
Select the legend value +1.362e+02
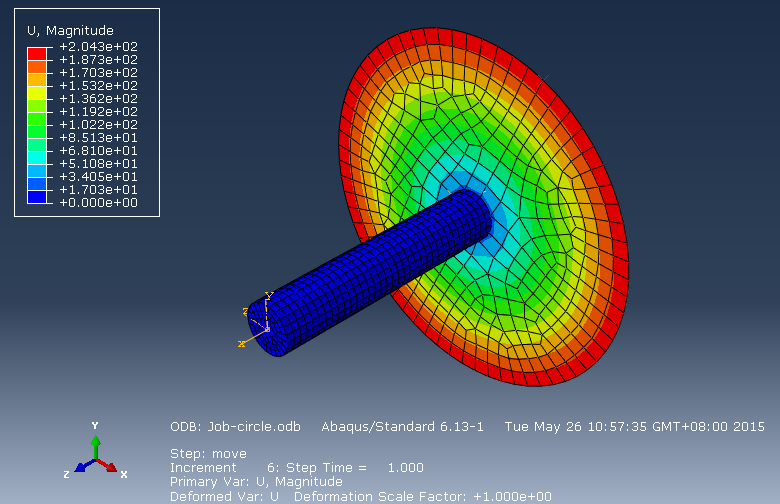(x=98, y=99)
